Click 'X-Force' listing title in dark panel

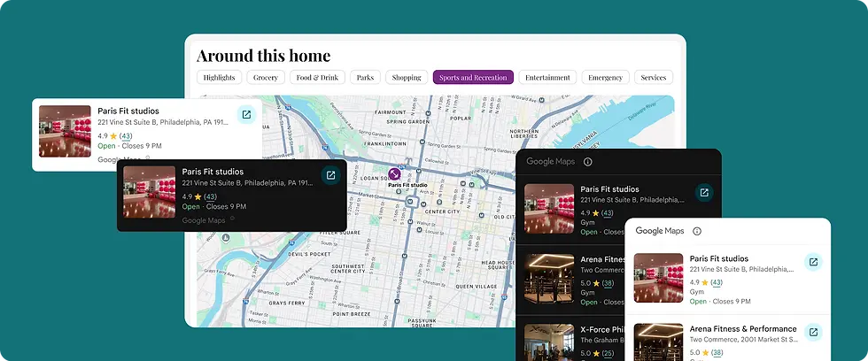click(602, 329)
